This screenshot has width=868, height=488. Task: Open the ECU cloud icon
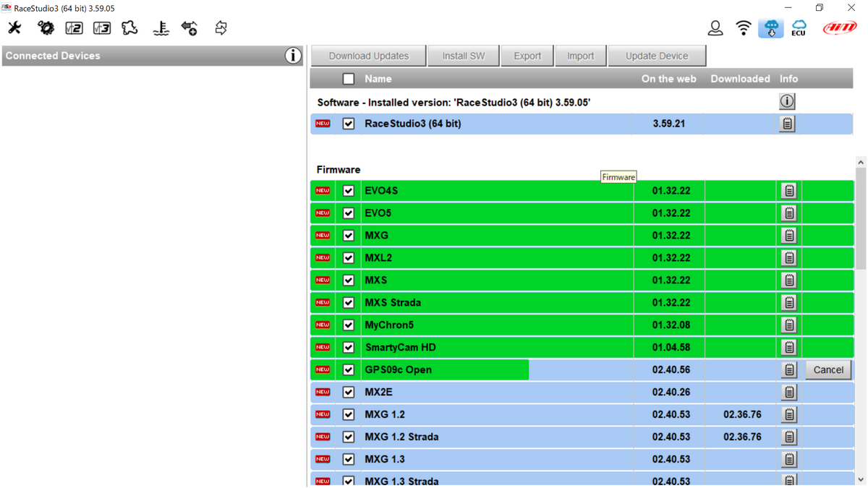pos(799,28)
